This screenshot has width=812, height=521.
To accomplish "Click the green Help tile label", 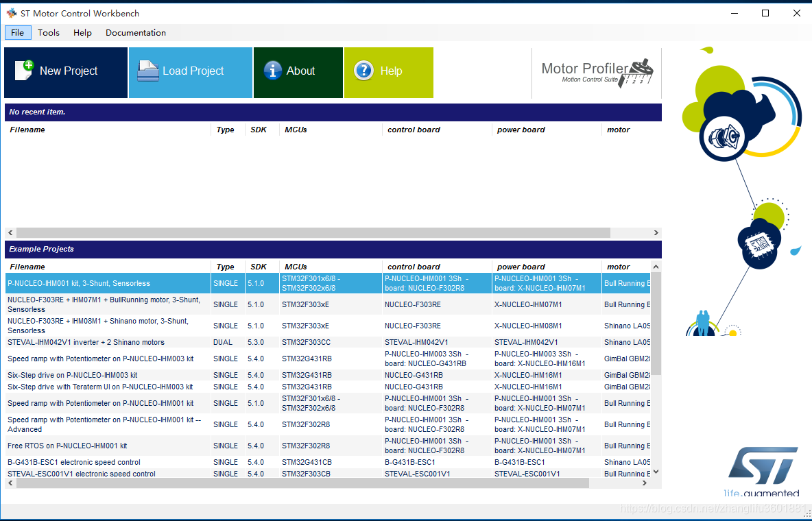I will coord(391,71).
